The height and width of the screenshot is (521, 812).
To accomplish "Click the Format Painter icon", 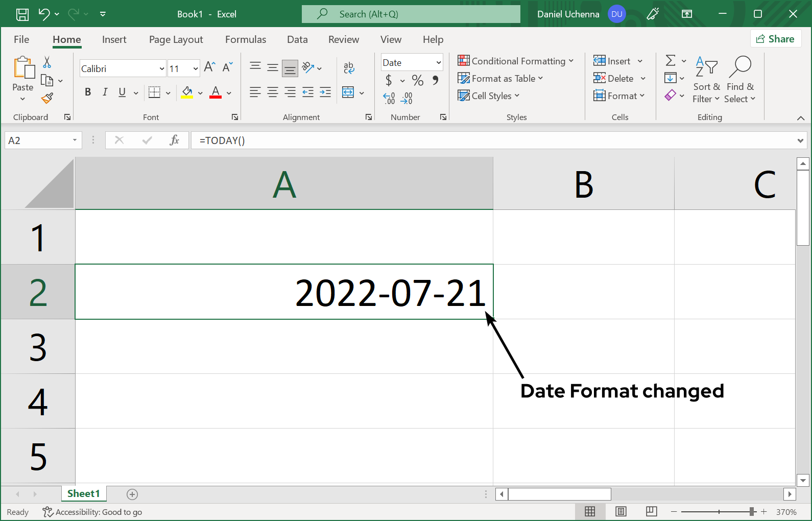I will click(x=47, y=98).
